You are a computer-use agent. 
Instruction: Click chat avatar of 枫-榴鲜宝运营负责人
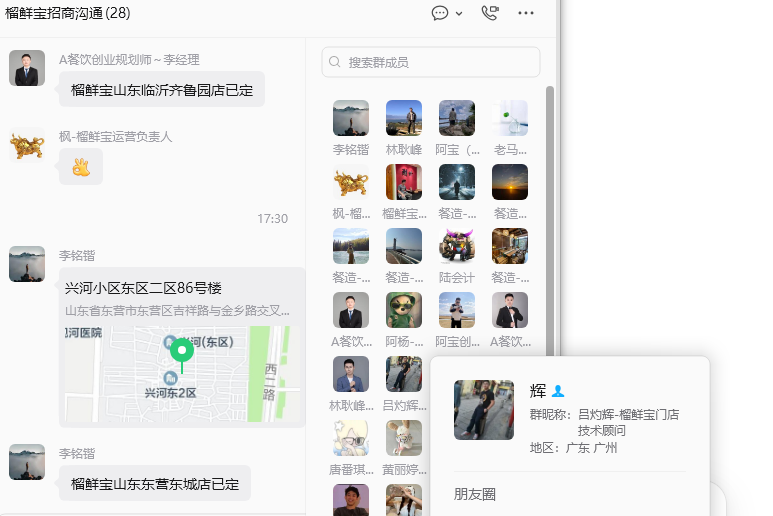[x=27, y=145]
